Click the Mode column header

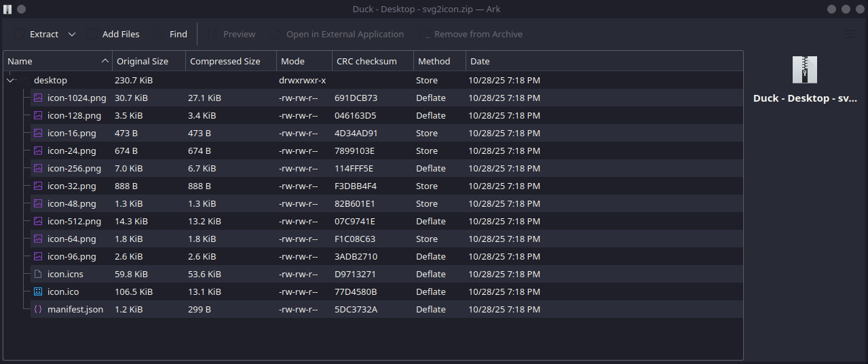coord(304,61)
